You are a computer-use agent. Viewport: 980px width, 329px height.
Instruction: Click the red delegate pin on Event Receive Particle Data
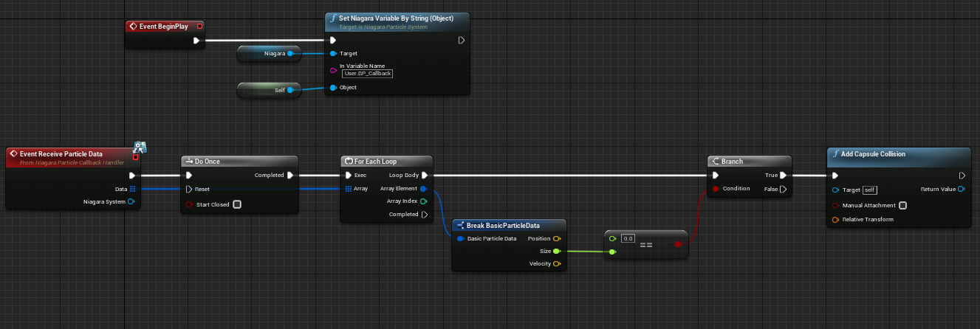[x=135, y=156]
